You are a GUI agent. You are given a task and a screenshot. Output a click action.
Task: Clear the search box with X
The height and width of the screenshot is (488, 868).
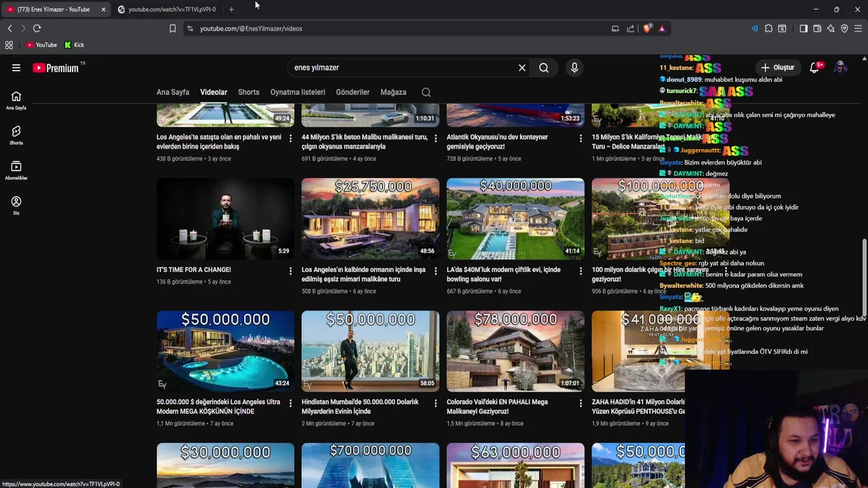(x=522, y=68)
